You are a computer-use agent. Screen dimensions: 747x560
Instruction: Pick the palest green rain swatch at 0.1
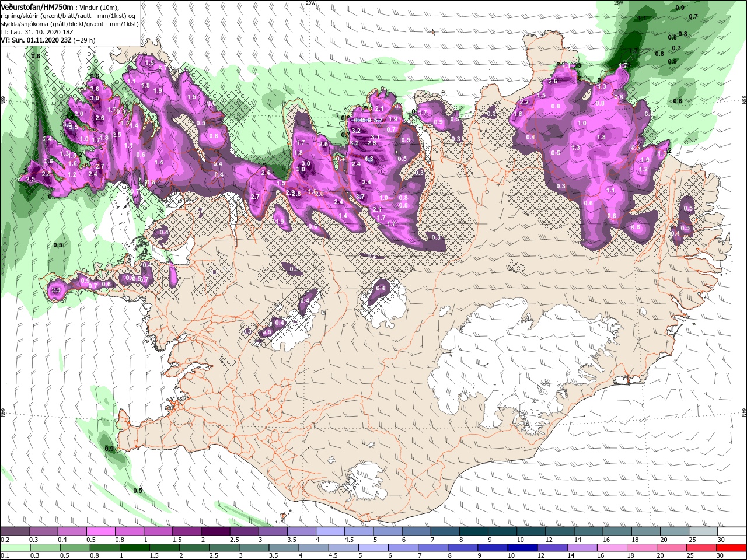coord(15,547)
